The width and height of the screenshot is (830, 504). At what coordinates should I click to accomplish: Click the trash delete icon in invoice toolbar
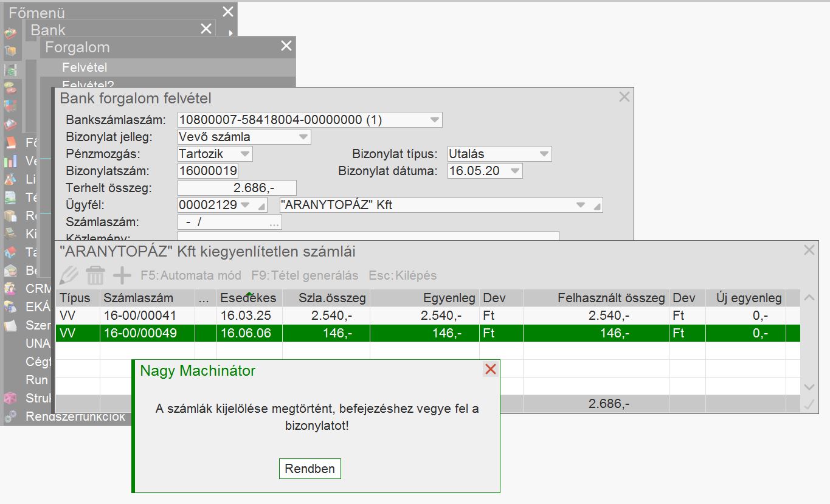(95, 275)
